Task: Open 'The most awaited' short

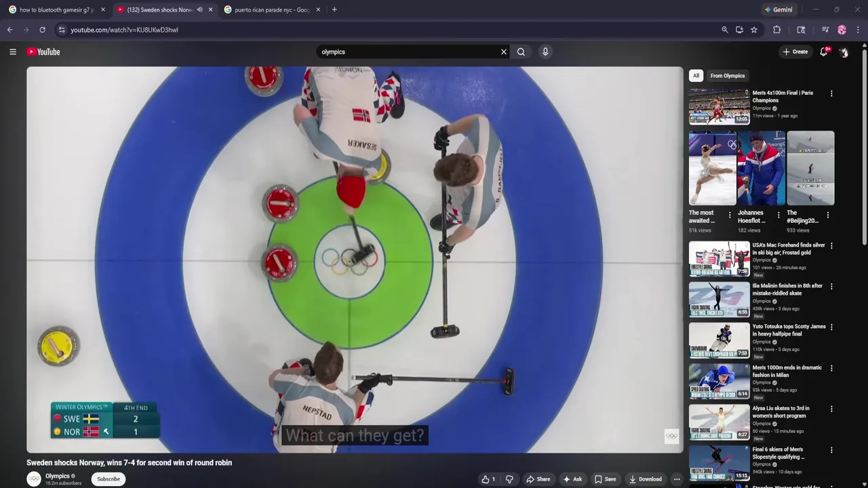Action: [712, 168]
